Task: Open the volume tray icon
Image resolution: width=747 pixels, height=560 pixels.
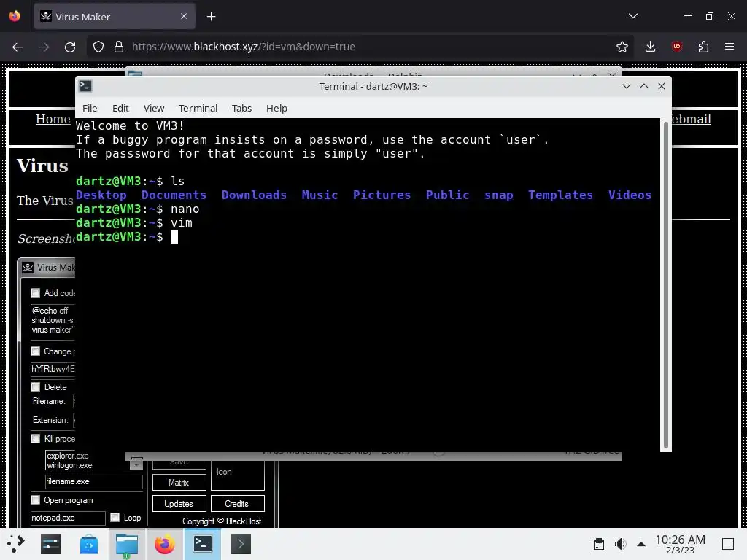Action: pyautogui.click(x=620, y=544)
